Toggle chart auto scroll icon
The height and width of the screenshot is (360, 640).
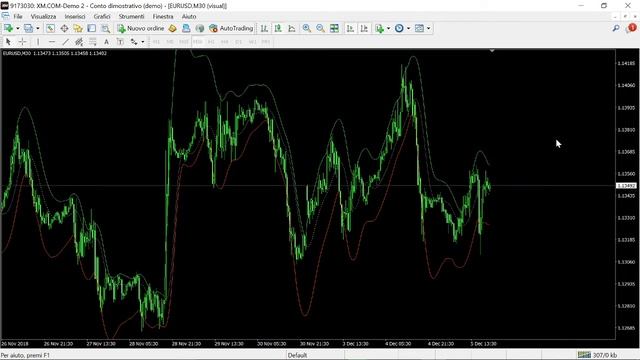pyautogui.click(x=350, y=28)
